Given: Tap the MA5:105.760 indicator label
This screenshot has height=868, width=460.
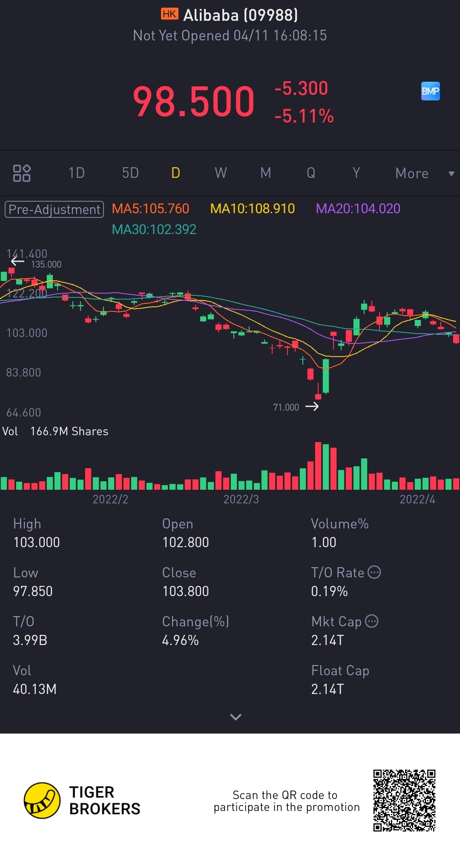Looking at the screenshot, I should click(x=150, y=208).
